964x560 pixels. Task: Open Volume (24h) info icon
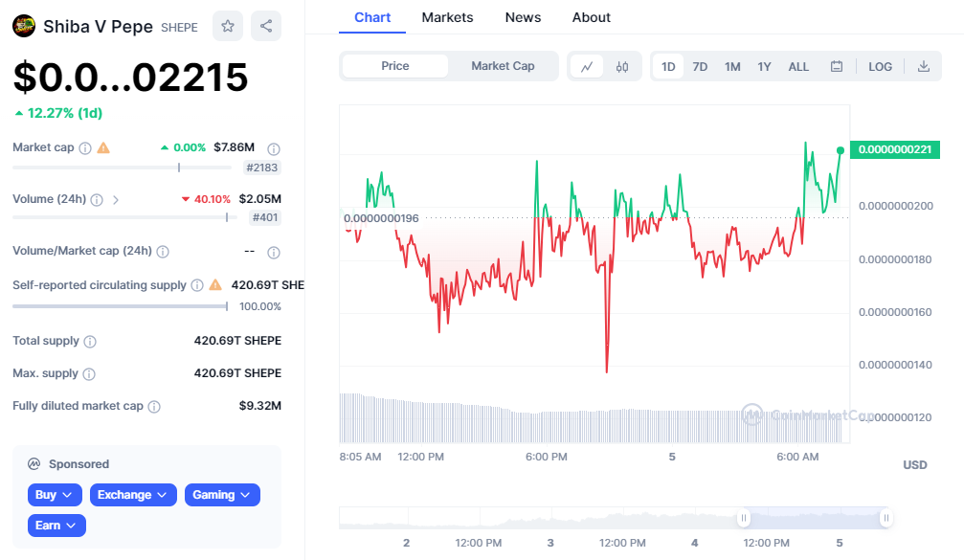(97, 200)
